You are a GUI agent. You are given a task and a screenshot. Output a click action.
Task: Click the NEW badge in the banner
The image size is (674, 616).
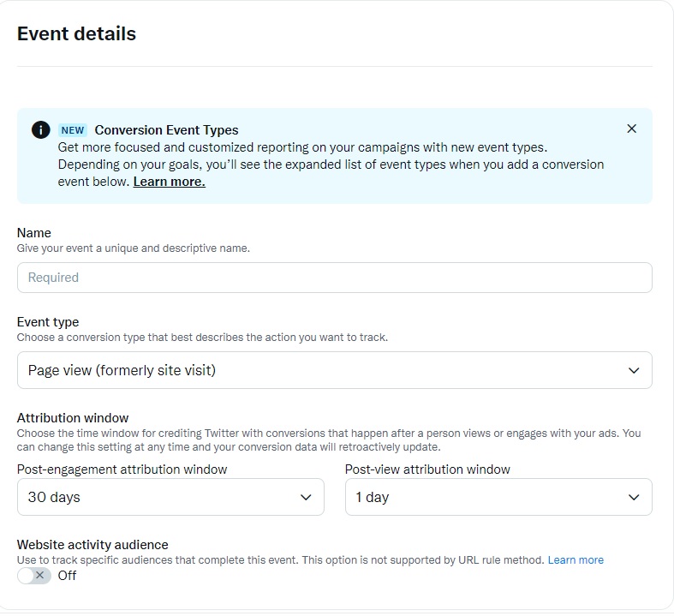click(73, 130)
